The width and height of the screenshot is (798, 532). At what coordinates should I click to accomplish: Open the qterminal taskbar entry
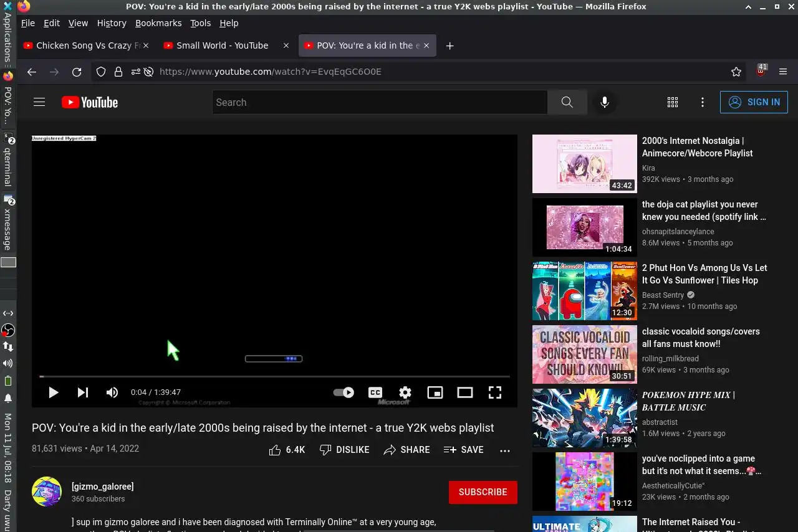click(7, 161)
